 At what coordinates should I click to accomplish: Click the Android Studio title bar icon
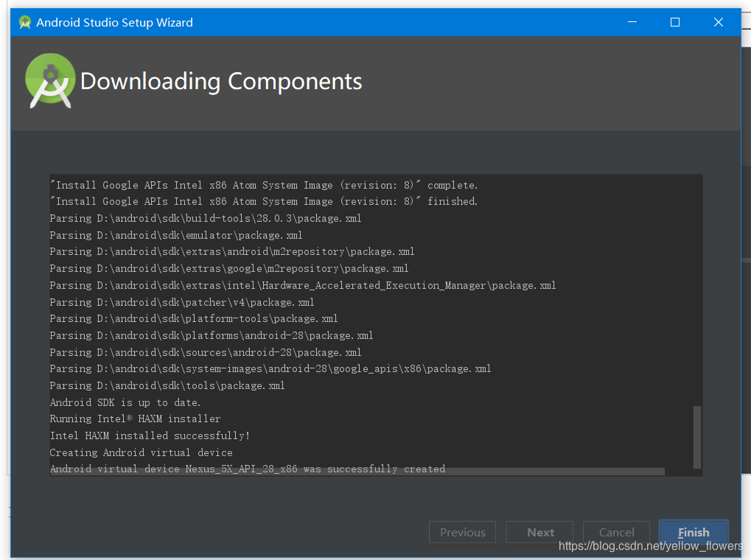coord(25,23)
